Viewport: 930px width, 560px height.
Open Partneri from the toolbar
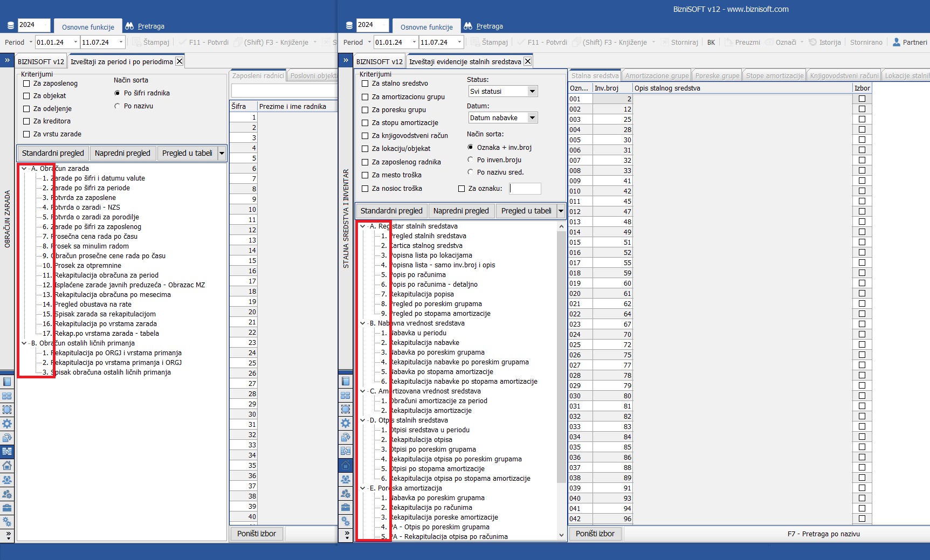pyautogui.click(x=910, y=42)
